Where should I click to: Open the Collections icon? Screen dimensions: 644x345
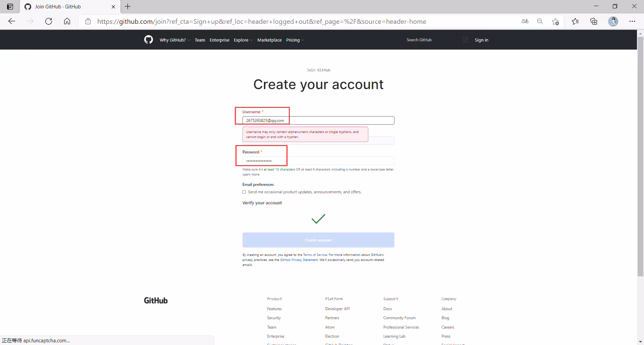point(594,21)
